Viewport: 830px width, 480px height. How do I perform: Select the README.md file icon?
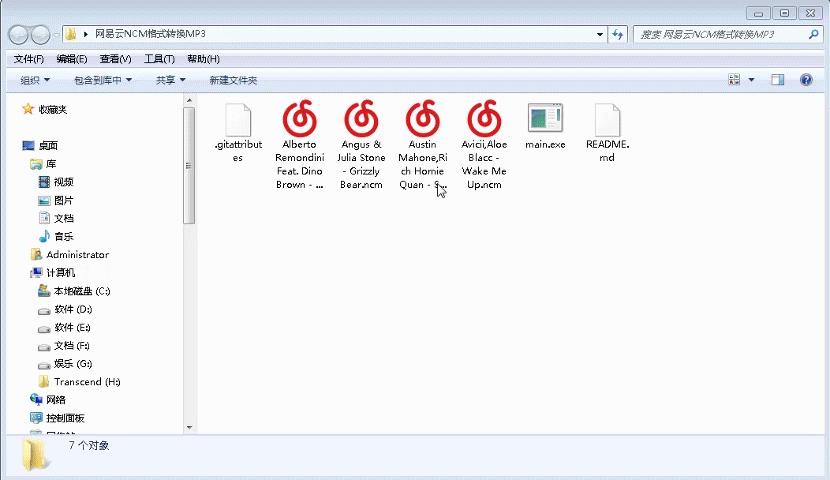click(607, 121)
